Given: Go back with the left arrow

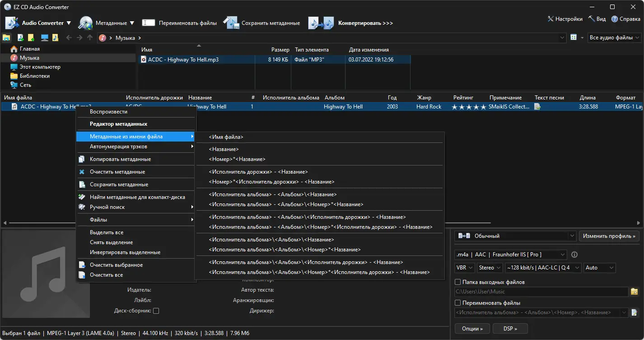Looking at the screenshot, I should tap(69, 38).
